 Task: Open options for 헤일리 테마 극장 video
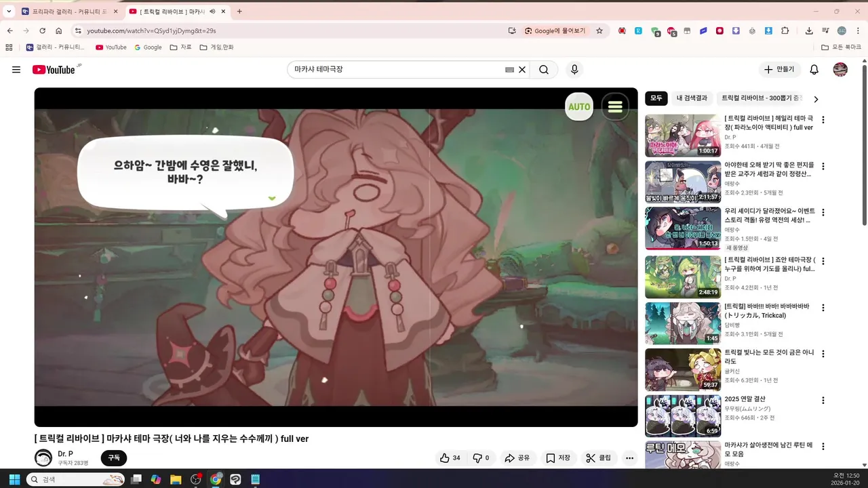pos(823,120)
